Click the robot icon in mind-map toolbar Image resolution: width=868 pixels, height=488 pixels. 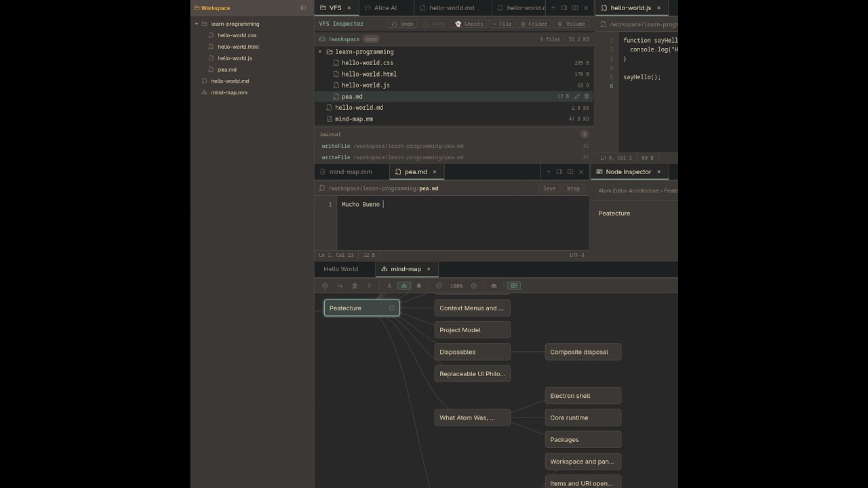coord(494,286)
